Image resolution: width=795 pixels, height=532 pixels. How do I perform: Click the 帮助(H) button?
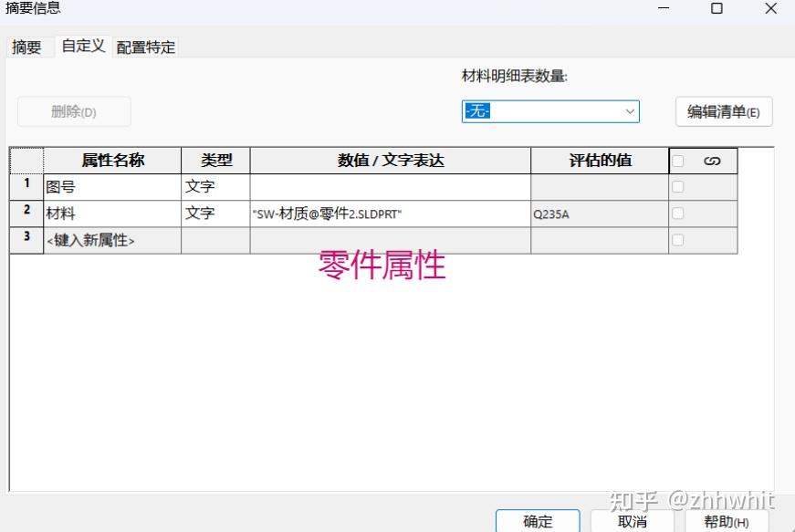727,521
